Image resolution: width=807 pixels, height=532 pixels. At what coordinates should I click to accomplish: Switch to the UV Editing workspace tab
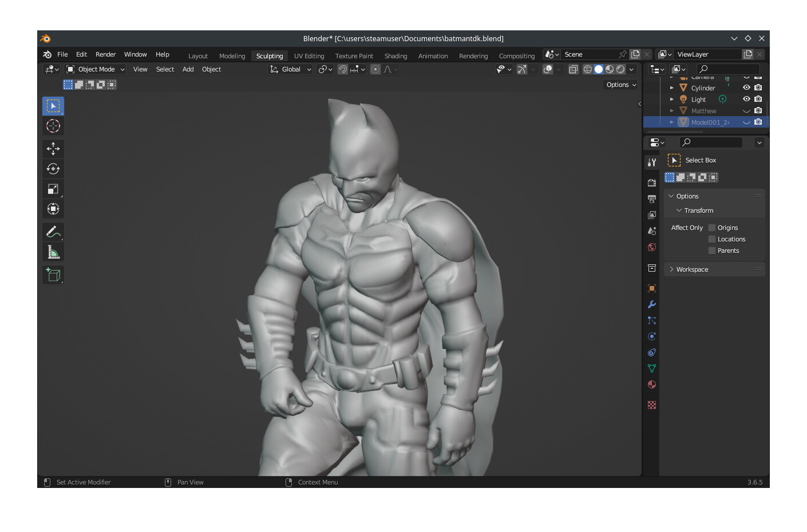[x=309, y=56]
